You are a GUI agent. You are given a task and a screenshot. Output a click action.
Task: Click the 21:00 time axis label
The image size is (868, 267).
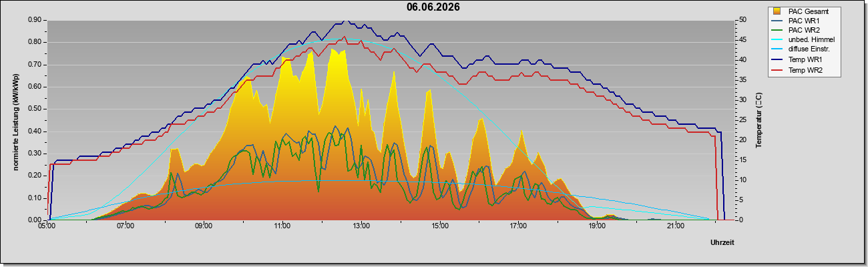(676, 226)
